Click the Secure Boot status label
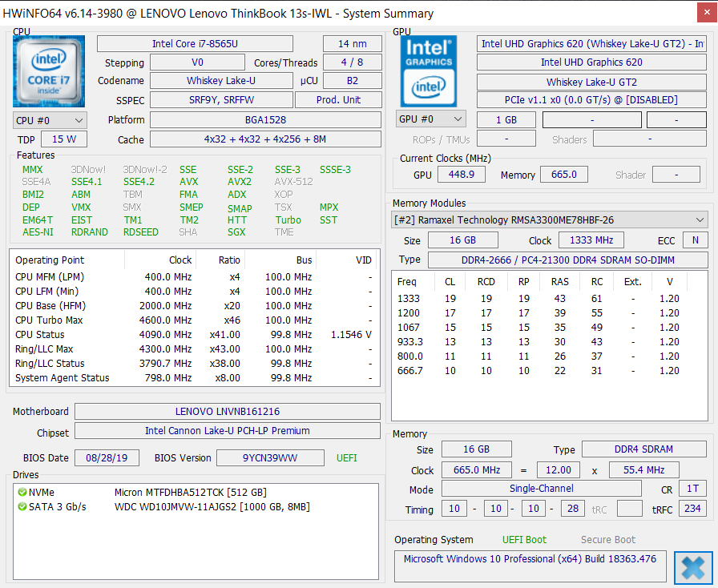 pos(608,540)
